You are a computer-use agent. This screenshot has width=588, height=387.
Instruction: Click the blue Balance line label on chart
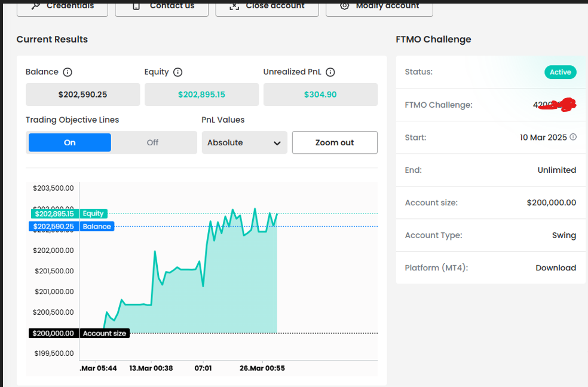point(97,227)
